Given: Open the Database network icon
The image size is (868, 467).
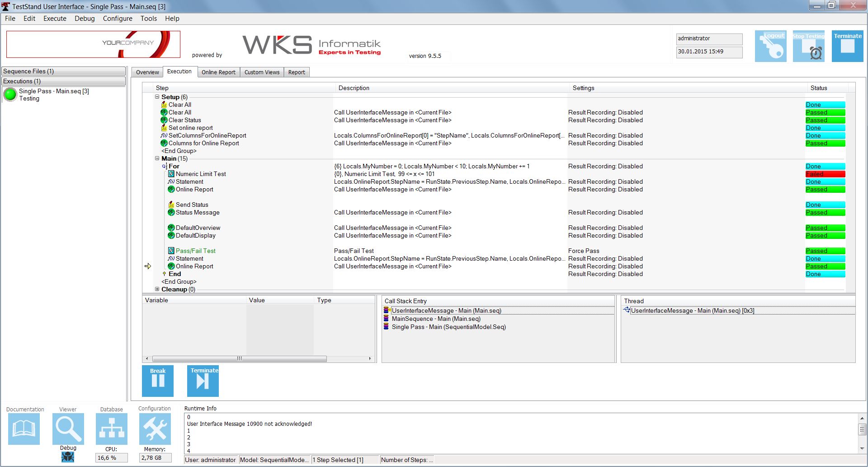Looking at the screenshot, I should [x=112, y=429].
